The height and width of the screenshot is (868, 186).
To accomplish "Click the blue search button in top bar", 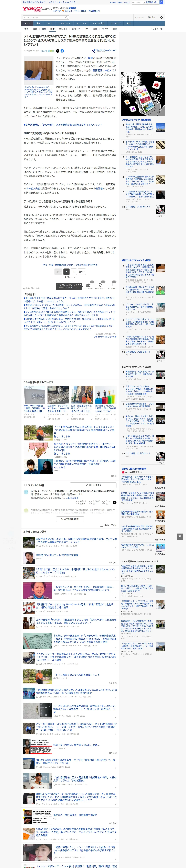I will (x=161, y=2).
